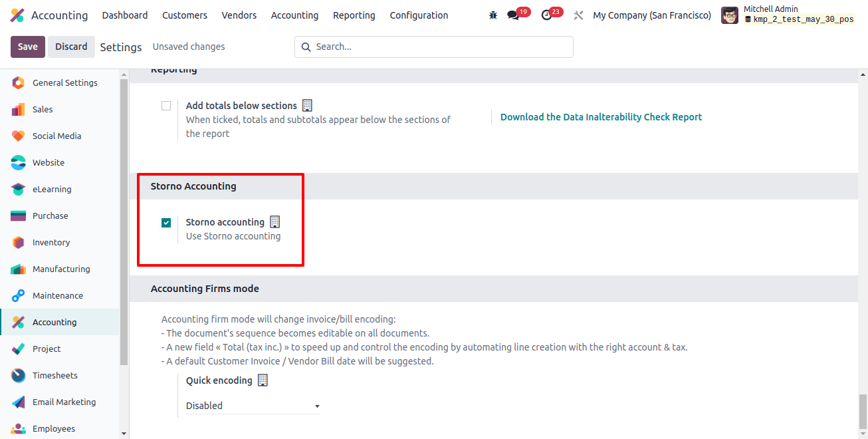Image resolution: width=868 pixels, height=439 pixels.
Task: Open Sales settings icon
Action: [19, 110]
